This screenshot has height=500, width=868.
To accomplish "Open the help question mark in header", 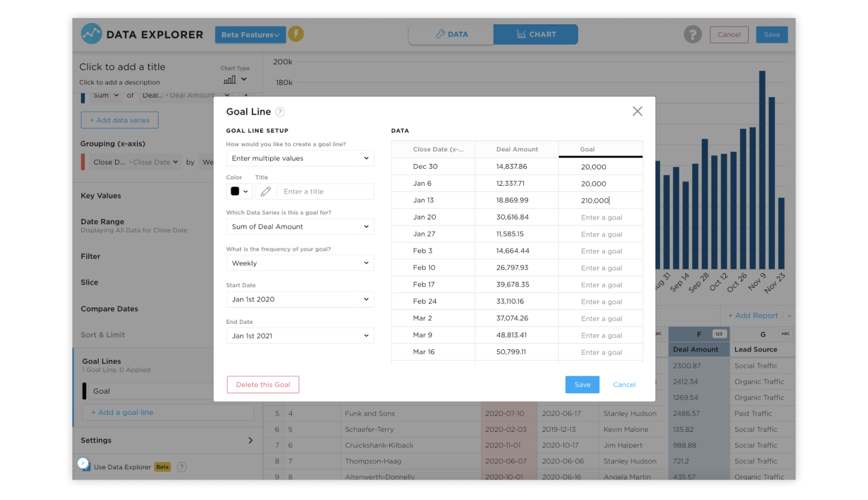I will (x=693, y=34).
